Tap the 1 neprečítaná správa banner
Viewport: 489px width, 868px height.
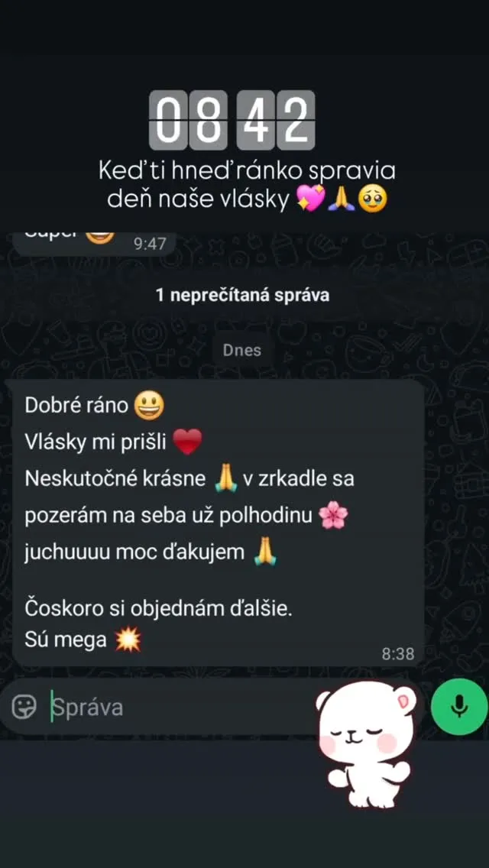242,295
